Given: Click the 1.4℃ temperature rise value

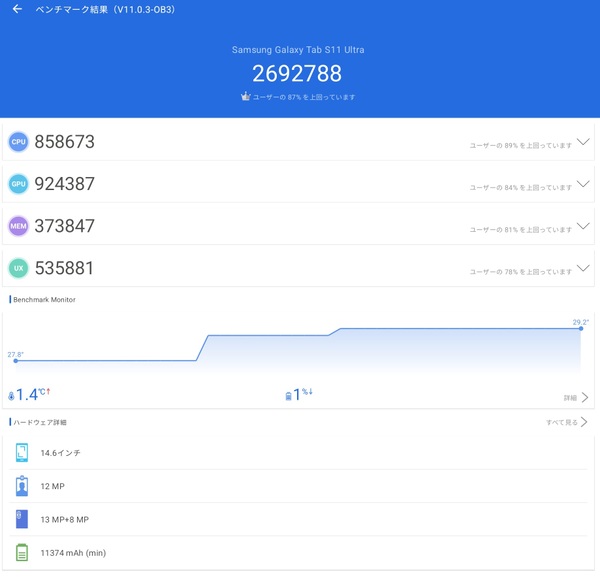Looking at the screenshot, I should tap(33, 395).
